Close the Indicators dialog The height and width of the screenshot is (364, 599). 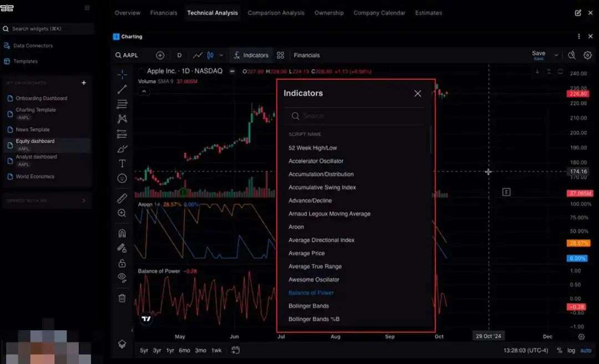(x=418, y=94)
